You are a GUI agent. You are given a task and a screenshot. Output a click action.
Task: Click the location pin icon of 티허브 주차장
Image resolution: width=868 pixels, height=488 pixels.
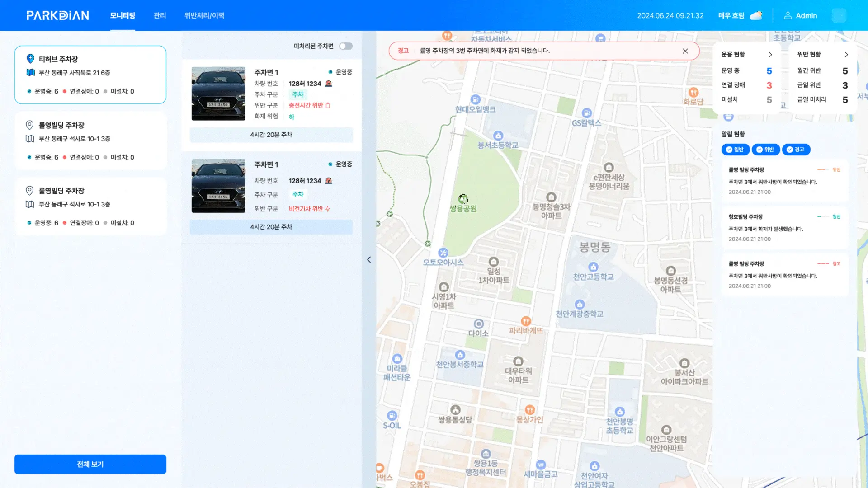click(30, 59)
